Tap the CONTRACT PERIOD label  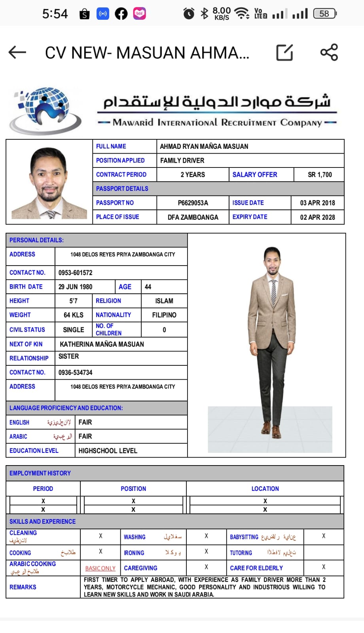point(121,175)
